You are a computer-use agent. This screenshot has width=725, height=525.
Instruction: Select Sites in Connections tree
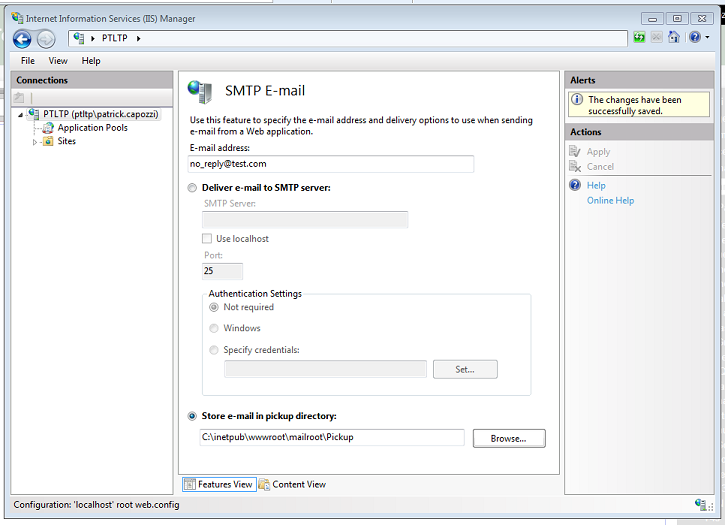pyautogui.click(x=67, y=141)
